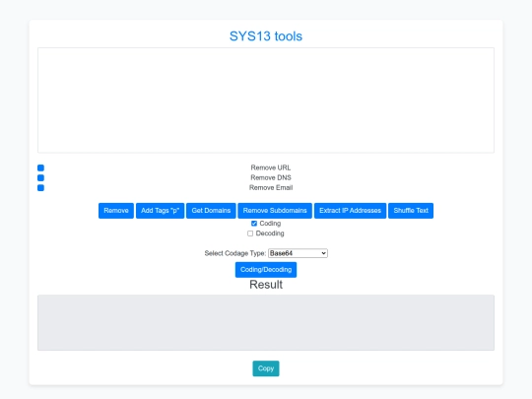Click the Result heading text
This screenshot has width=532, height=399.
[x=266, y=285]
